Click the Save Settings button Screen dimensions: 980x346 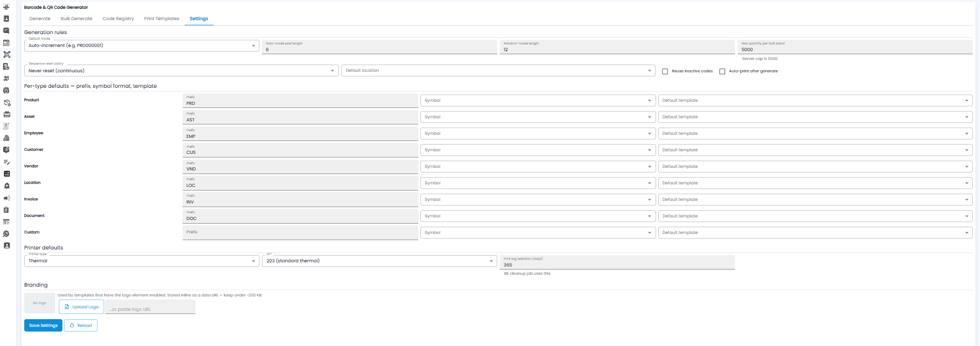pos(43,325)
